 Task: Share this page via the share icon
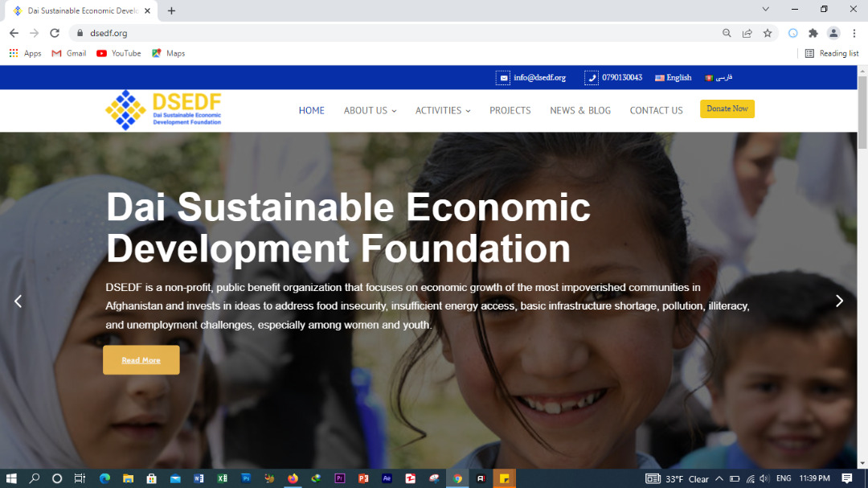coord(747,33)
